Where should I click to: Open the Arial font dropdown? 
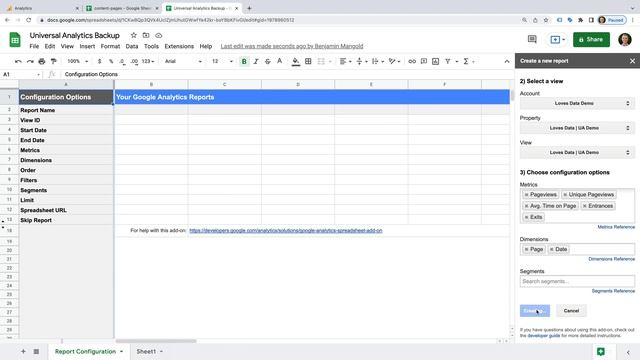click(x=183, y=61)
